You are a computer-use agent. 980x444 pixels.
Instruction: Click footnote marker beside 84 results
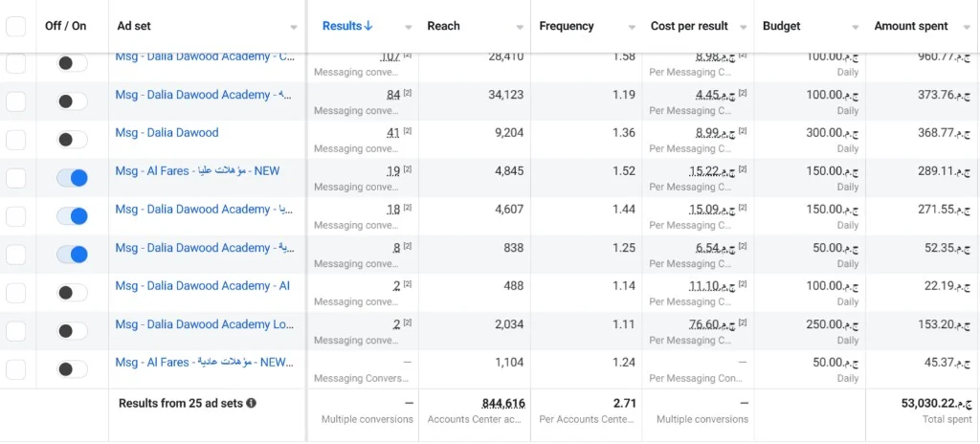point(408,93)
